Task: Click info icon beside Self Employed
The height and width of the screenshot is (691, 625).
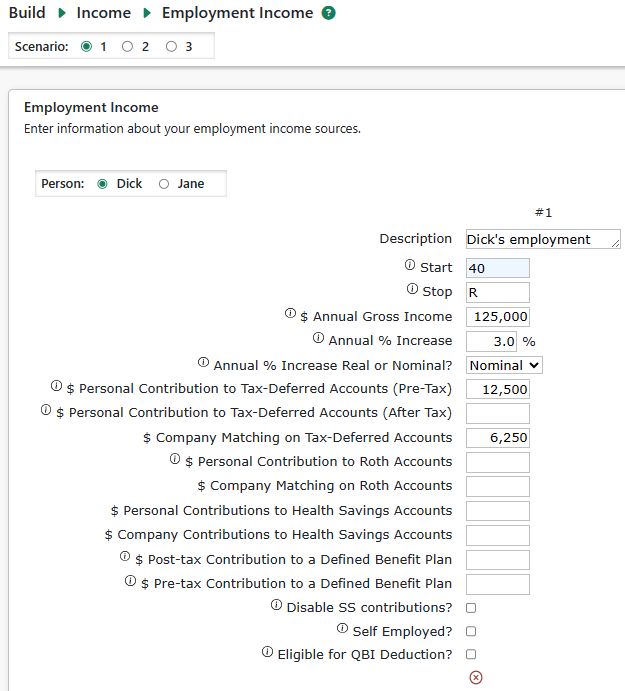Action: pyautogui.click(x=343, y=630)
